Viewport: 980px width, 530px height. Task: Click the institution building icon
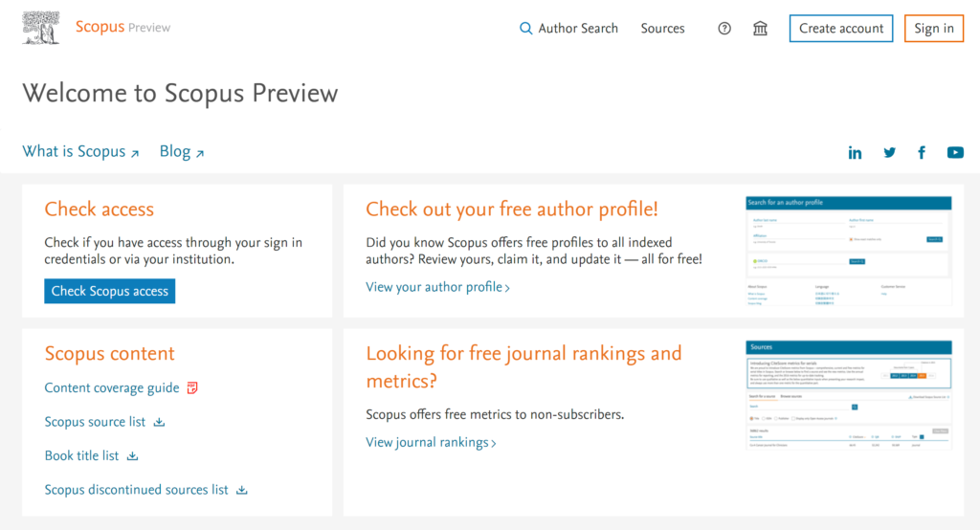760,29
